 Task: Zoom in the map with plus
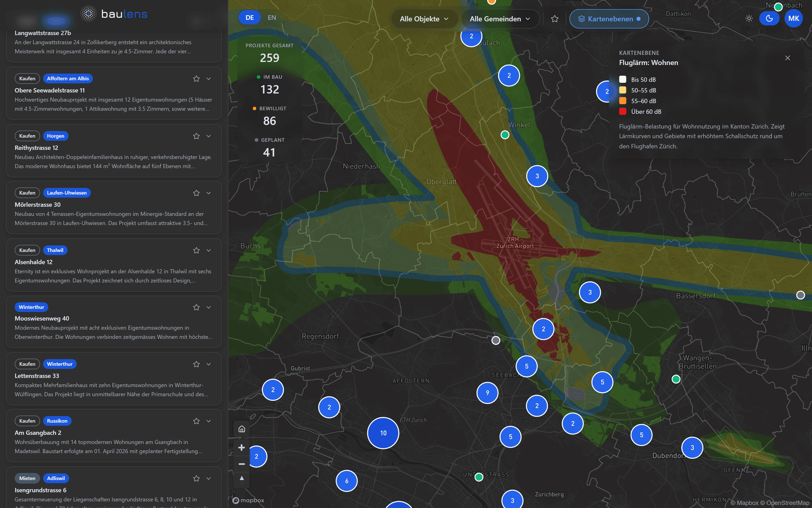point(242,448)
